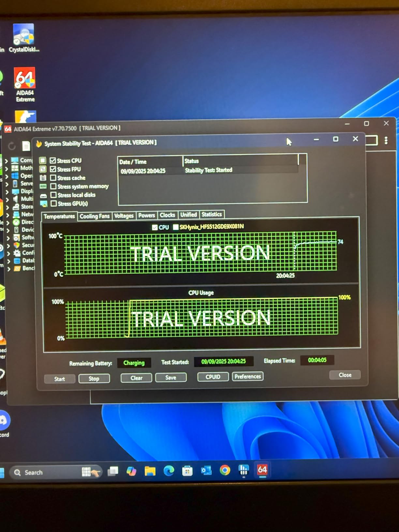Click the AIDA64 report page icon
Screen dimensions: 399x532
[26, 146]
